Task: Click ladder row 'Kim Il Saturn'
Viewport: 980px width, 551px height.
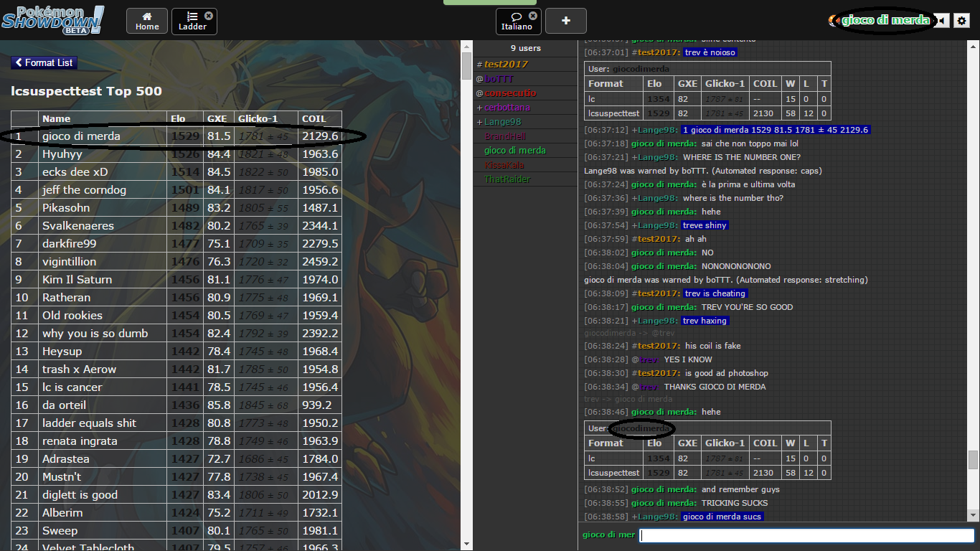Action: 176,280
